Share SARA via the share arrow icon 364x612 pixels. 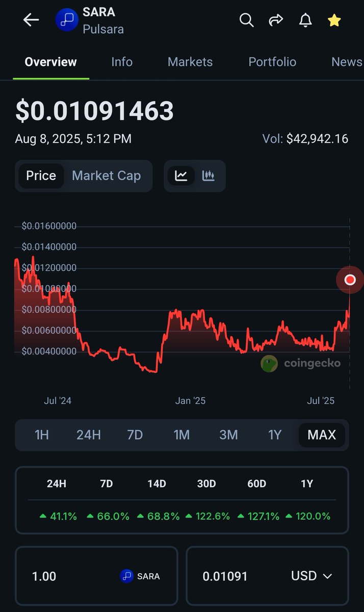276,20
